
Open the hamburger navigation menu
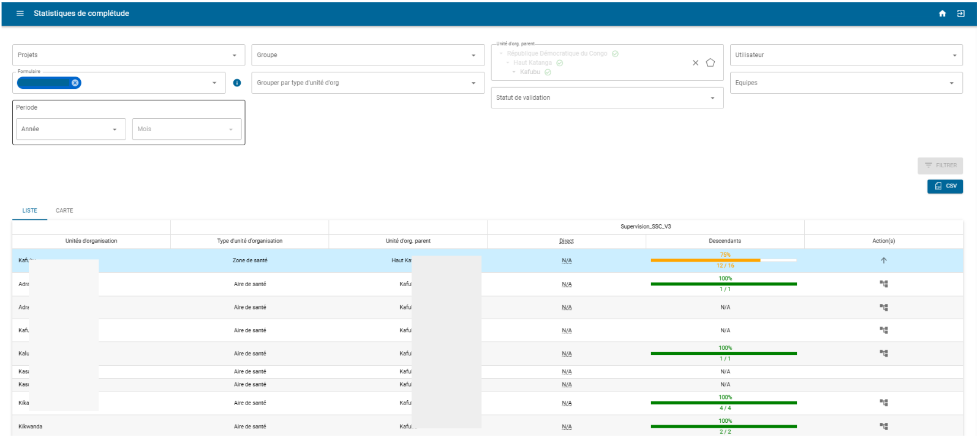pyautogui.click(x=20, y=13)
